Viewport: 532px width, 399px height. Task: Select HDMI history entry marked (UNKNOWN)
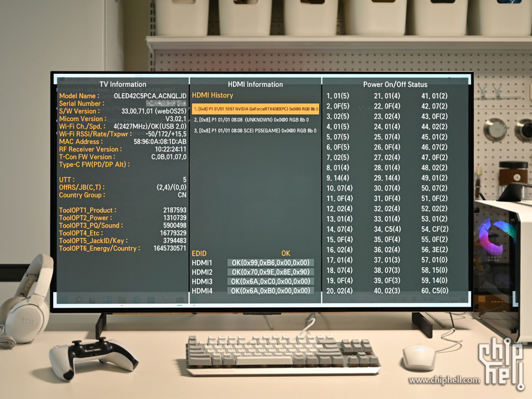pos(251,120)
